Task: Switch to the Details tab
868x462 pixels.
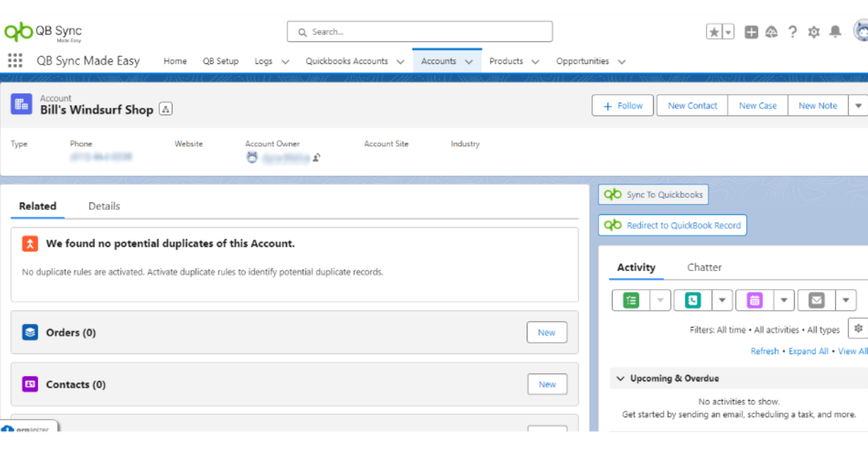Action: coord(104,206)
